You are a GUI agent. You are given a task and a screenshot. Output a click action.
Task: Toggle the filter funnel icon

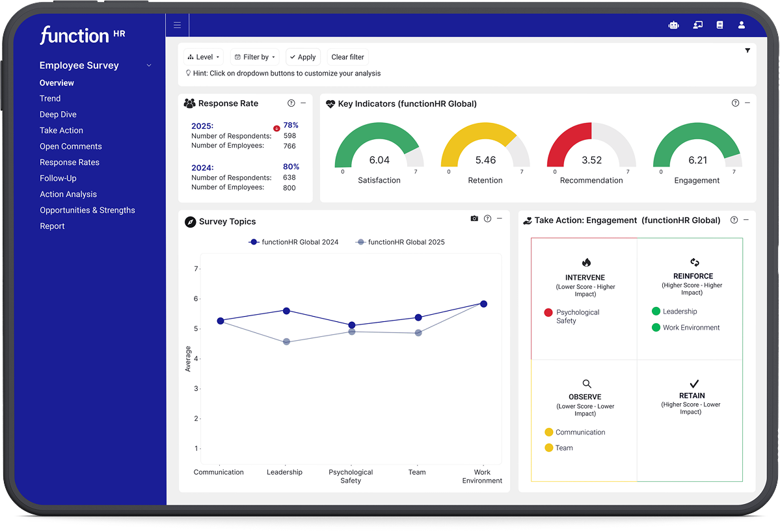[747, 50]
